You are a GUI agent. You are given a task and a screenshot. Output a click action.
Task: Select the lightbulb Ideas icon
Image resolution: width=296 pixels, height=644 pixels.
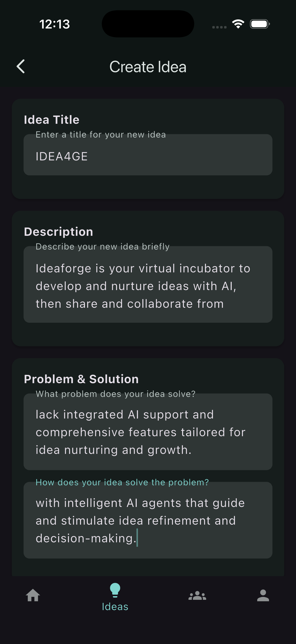(x=115, y=591)
